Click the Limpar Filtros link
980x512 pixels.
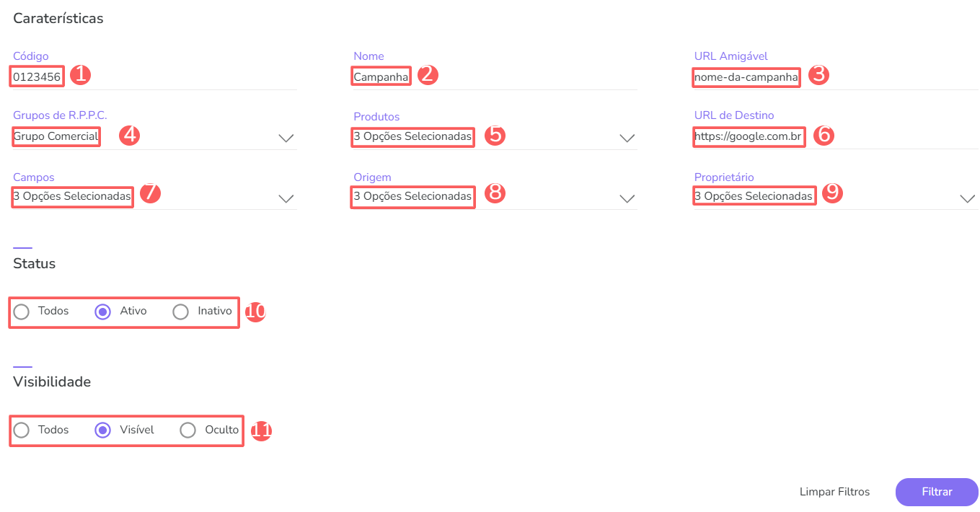pos(834,492)
